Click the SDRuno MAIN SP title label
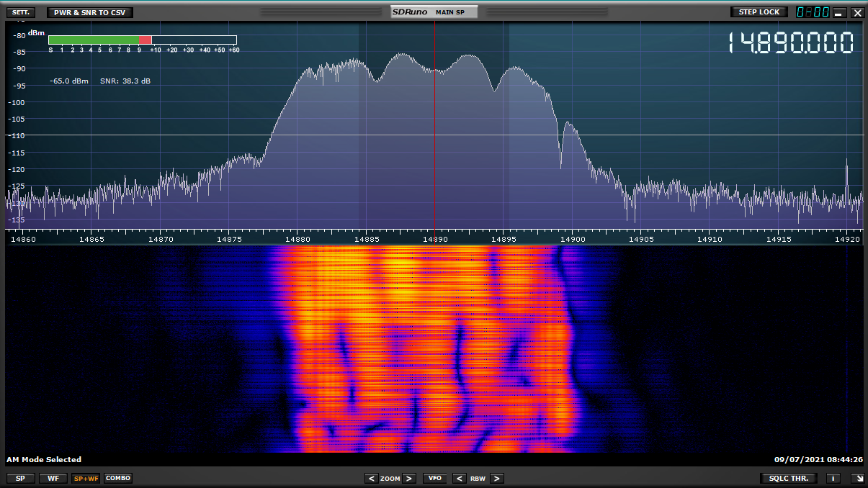Screen dimensions: 868x488 click(434, 12)
